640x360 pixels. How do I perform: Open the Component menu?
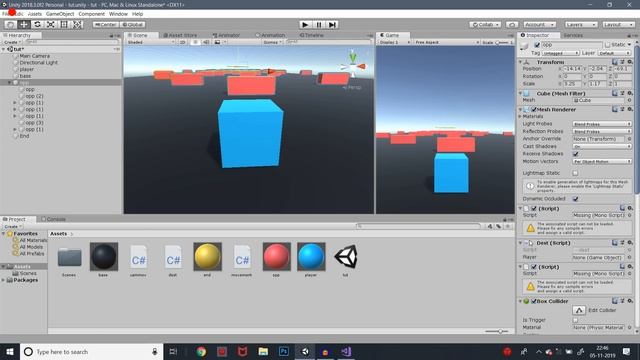(x=91, y=14)
